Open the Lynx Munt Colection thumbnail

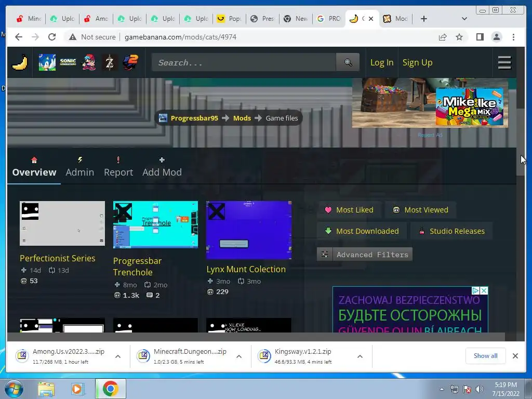tap(249, 230)
